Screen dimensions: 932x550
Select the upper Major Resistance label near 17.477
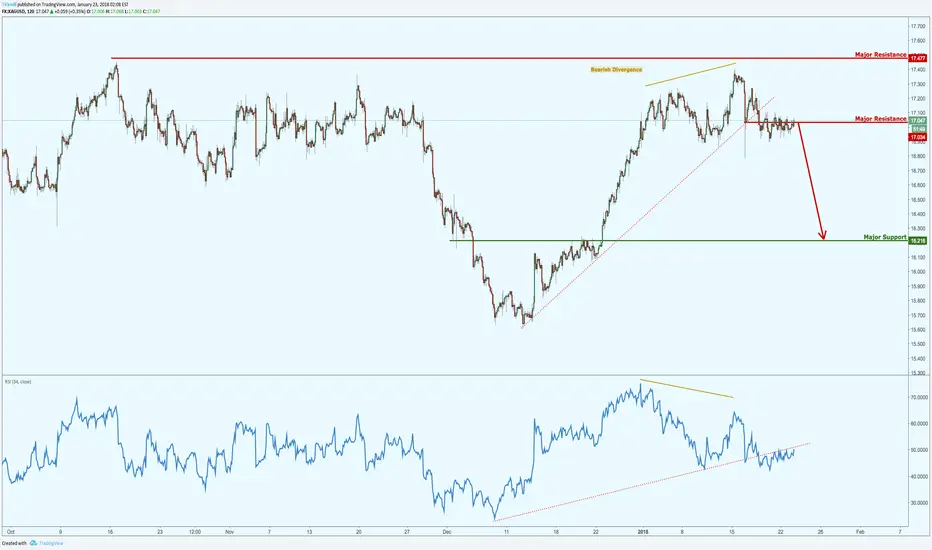pyautogui.click(x=880, y=55)
